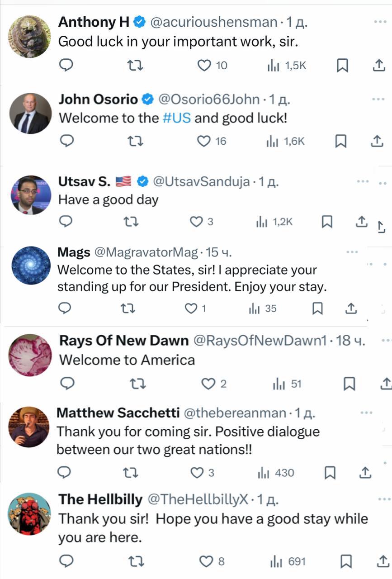Share Utsav S.'s tweet
The image size is (392, 579).
[361, 222]
